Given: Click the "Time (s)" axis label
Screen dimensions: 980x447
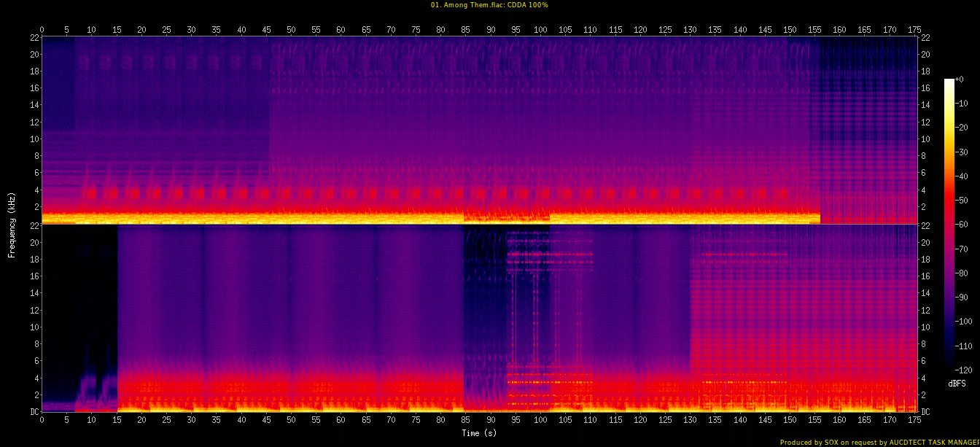Looking at the screenshot, I should (478, 433).
